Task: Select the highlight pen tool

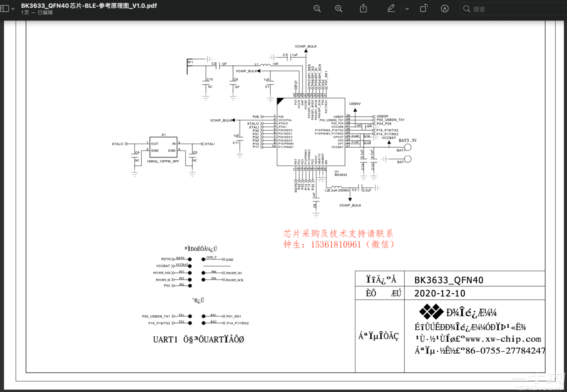Action: point(391,9)
